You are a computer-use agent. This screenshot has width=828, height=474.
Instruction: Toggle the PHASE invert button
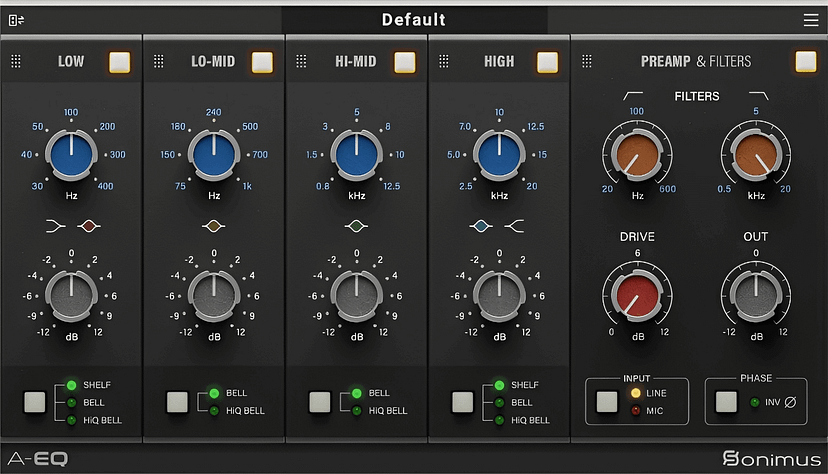coord(727,402)
